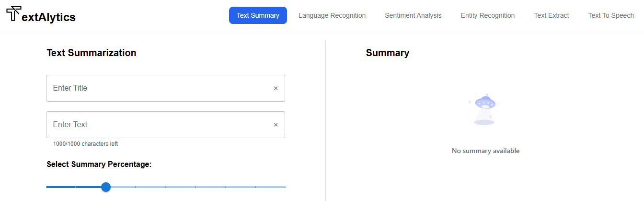This screenshot has height=201, width=644.
Task: Click the 'No summary available' message
Action: tap(485, 151)
